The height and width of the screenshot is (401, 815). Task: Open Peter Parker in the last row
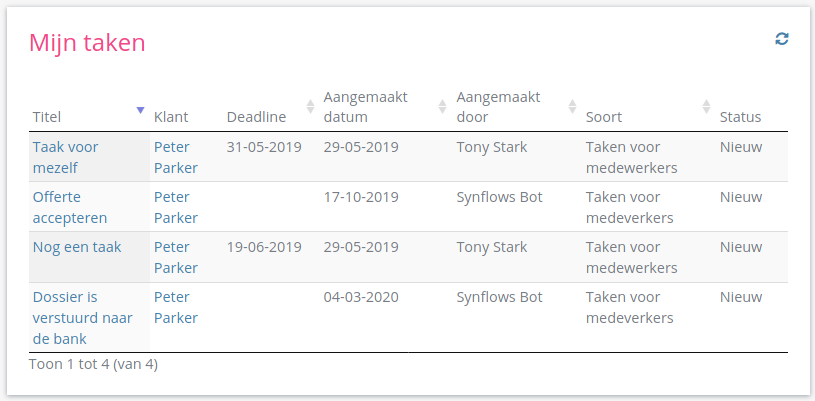176,307
